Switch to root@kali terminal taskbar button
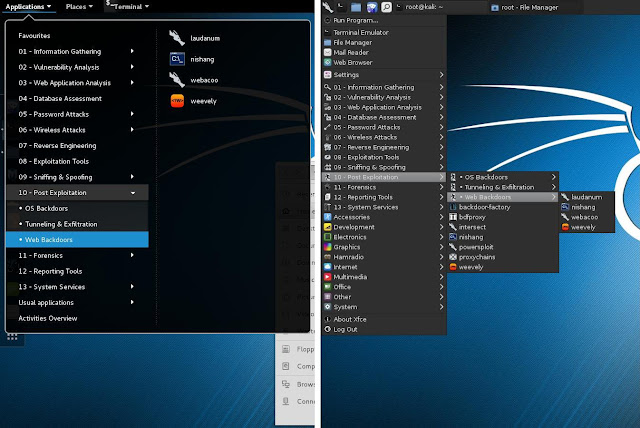The width and height of the screenshot is (640, 428). (441, 7)
